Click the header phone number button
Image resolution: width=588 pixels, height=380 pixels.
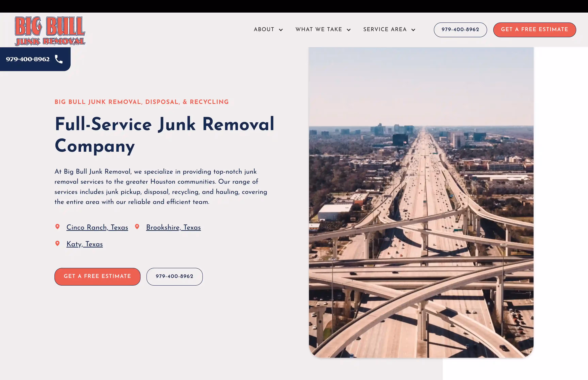tap(460, 30)
